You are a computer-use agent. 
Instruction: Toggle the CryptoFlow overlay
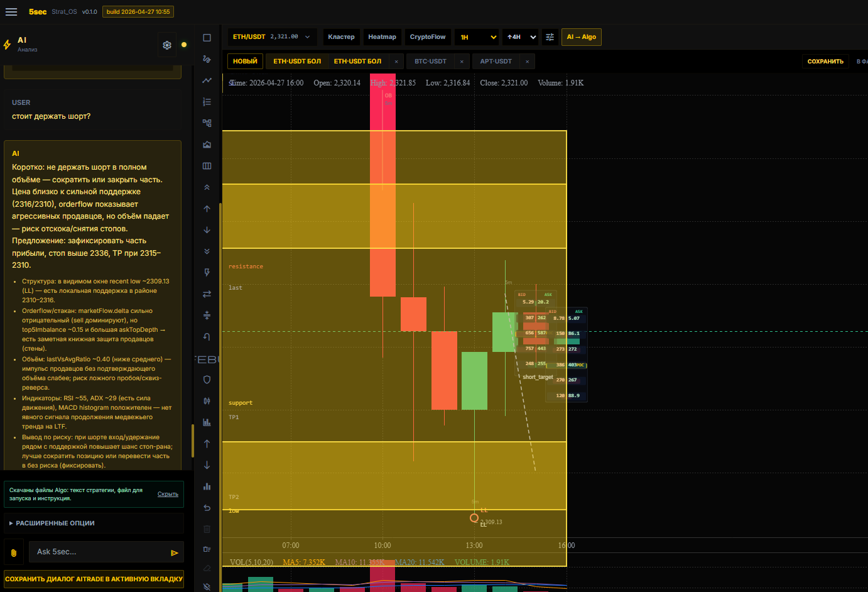[428, 36]
